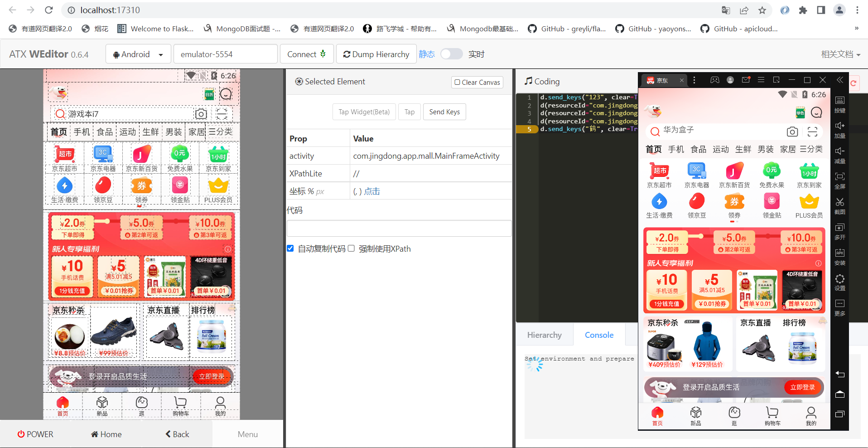Click the 代码 code text field
The width and height of the screenshot is (868, 448).
(399, 228)
